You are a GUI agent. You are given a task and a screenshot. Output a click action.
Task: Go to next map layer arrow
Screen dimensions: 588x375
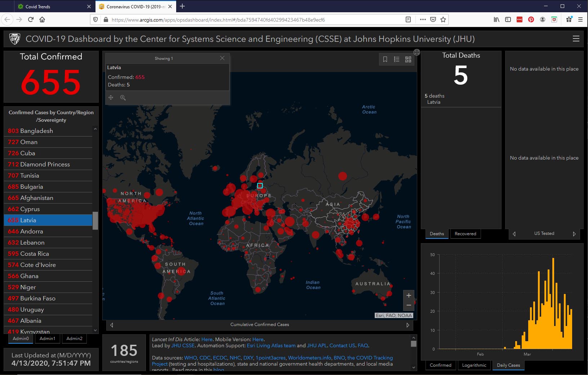pyautogui.click(x=408, y=325)
